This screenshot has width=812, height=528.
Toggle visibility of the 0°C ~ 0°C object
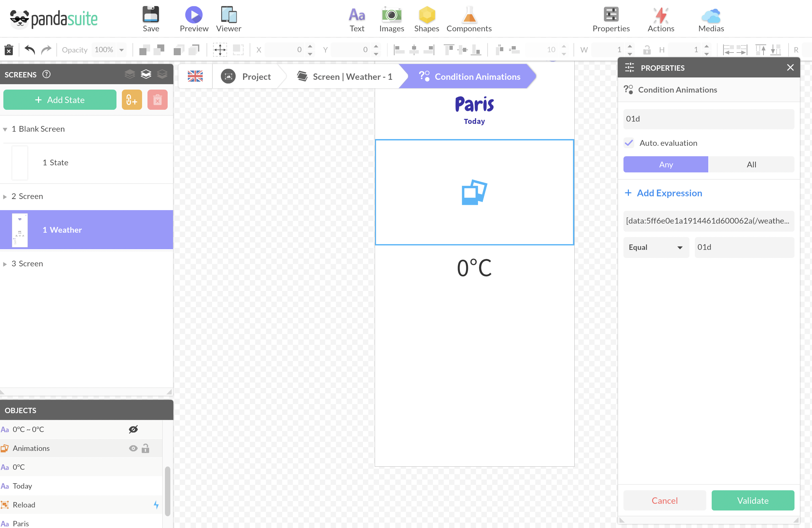[x=133, y=429]
